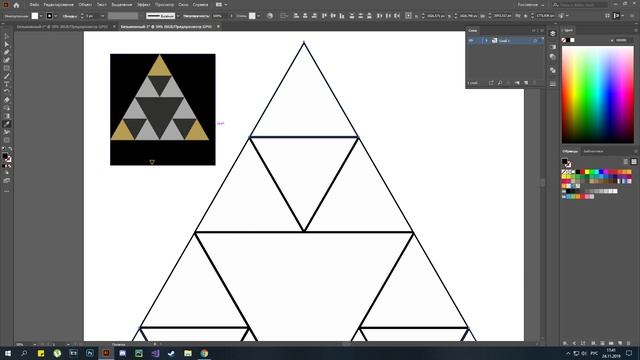Viewport: 640px width, 360px height.
Task: Open the Layers panel flyout menu
Action: [x=542, y=31]
